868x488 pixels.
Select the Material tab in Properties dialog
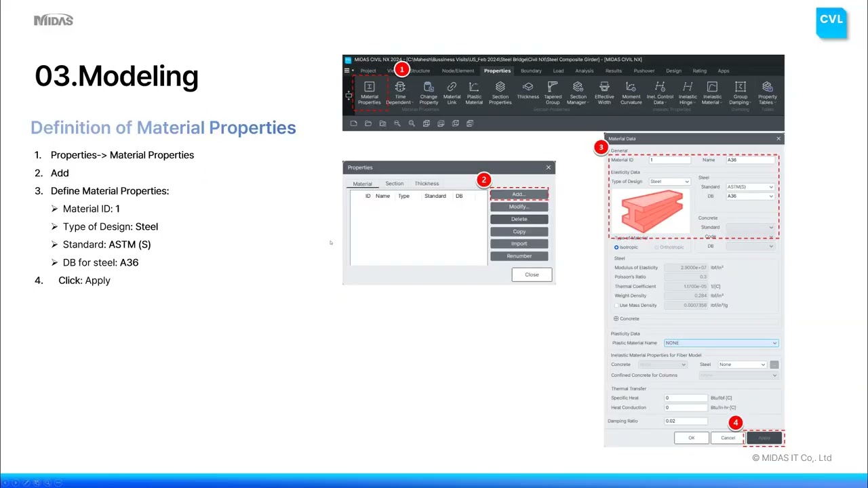point(362,184)
